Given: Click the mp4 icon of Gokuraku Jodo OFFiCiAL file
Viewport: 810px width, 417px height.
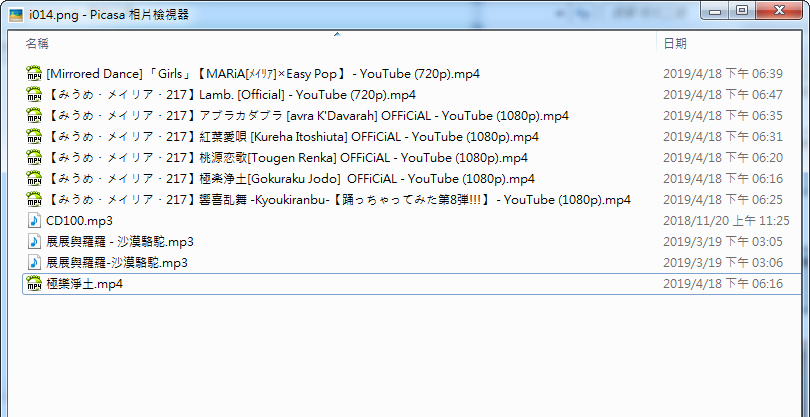Looking at the screenshot, I should click(x=34, y=179).
